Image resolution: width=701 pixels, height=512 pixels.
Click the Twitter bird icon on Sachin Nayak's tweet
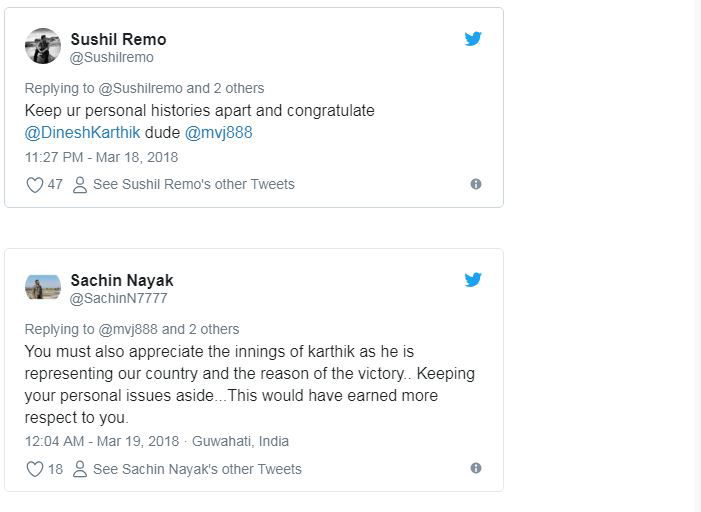coord(473,280)
